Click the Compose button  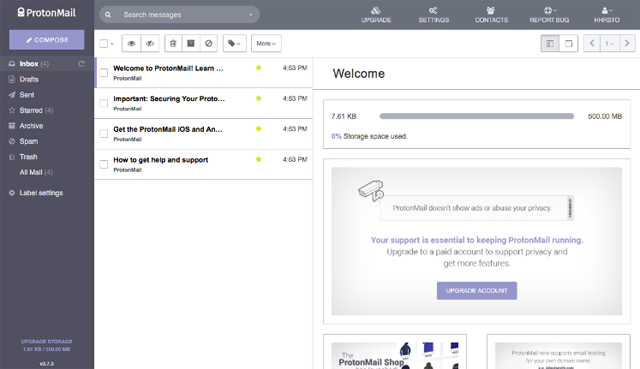47,40
